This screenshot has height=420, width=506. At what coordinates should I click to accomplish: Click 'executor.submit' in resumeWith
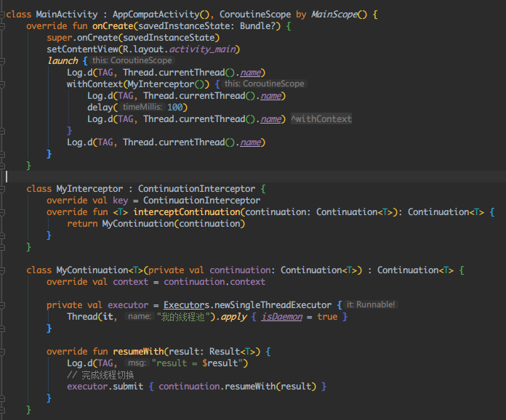[105, 386]
